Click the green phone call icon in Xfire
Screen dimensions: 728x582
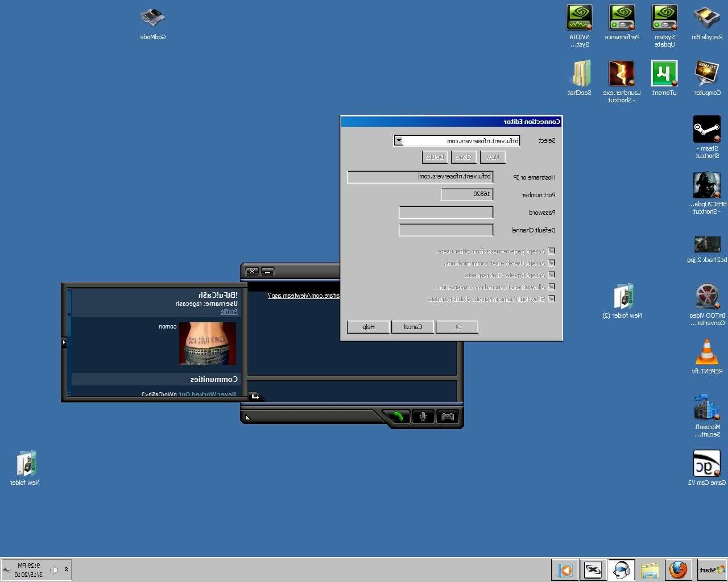pos(398,417)
